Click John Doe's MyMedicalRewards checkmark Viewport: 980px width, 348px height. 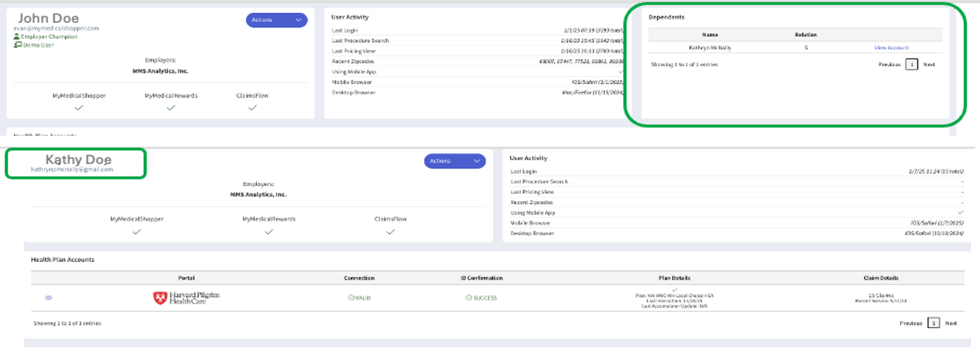[171, 108]
